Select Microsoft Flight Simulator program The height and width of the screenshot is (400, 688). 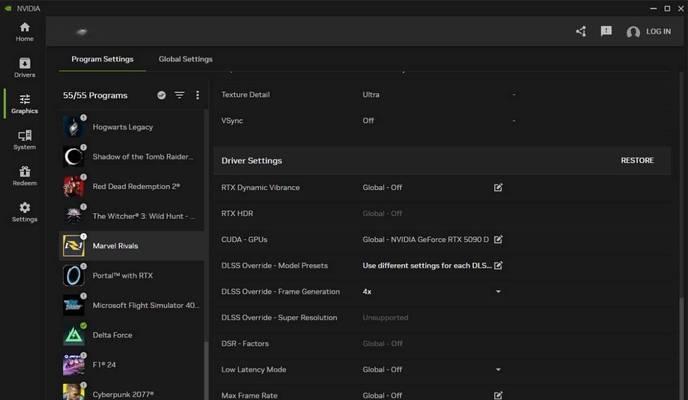coord(131,305)
